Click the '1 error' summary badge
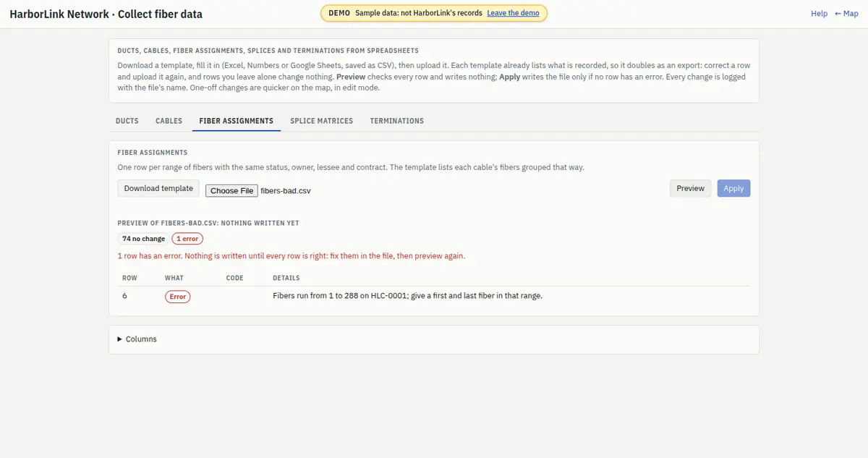Screen dimensions: 868x458 click(x=187, y=239)
